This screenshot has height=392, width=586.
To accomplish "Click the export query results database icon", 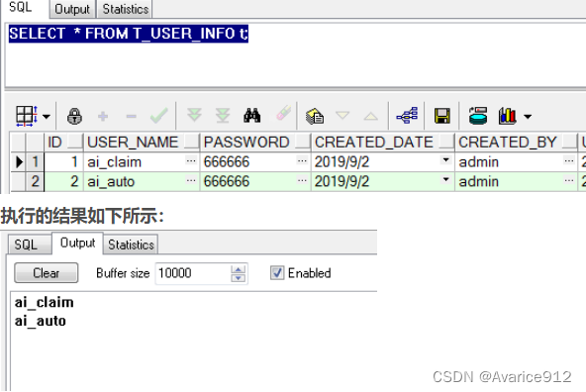I will (x=478, y=116).
